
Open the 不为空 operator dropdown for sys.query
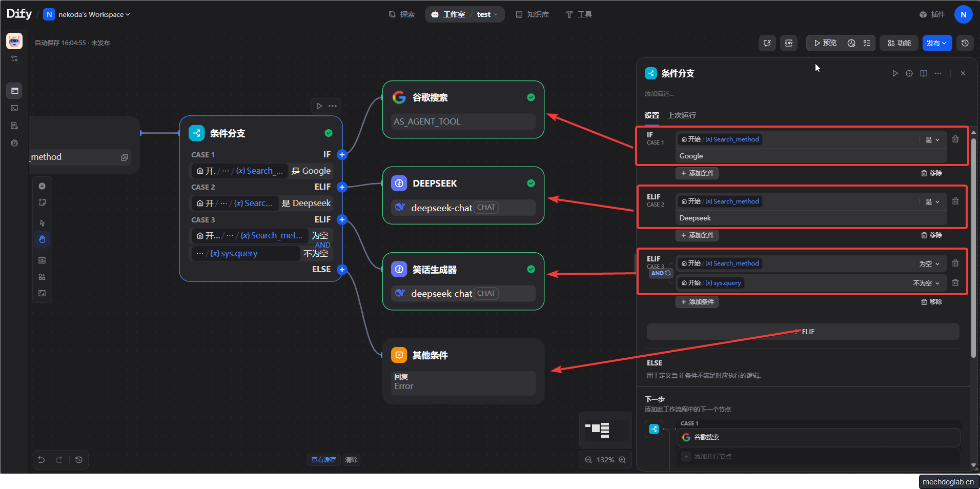click(926, 283)
